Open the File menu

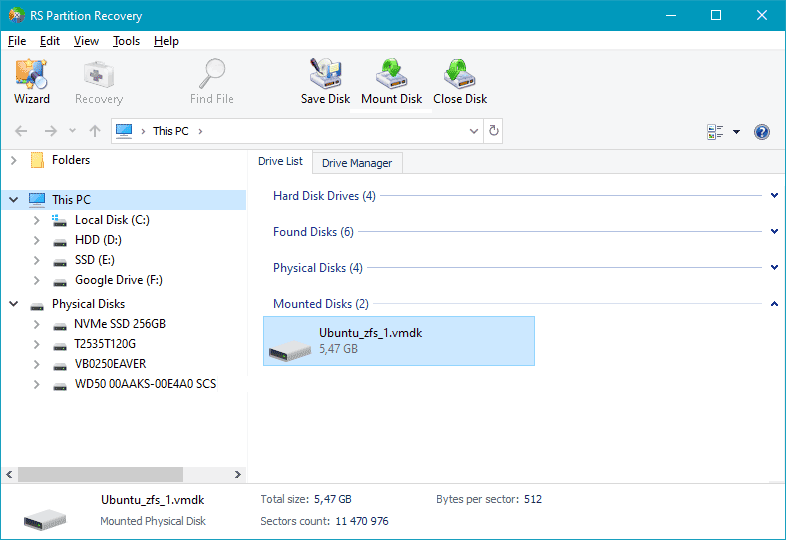[x=17, y=41]
